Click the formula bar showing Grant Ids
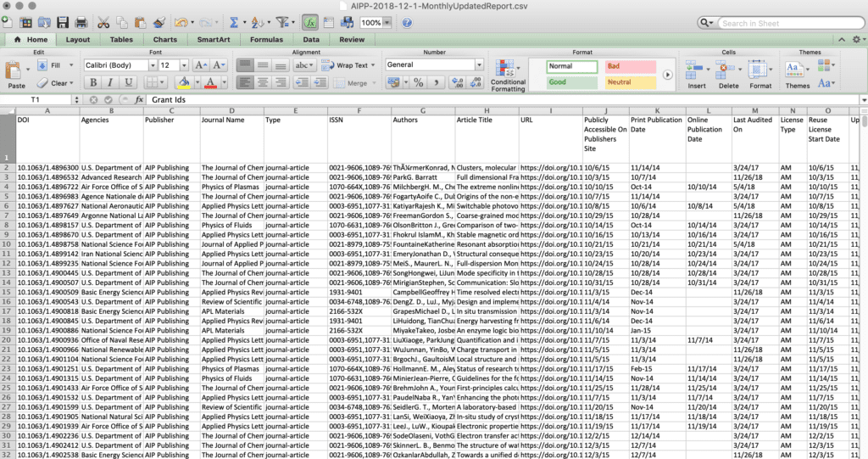 [x=504, y=100]
